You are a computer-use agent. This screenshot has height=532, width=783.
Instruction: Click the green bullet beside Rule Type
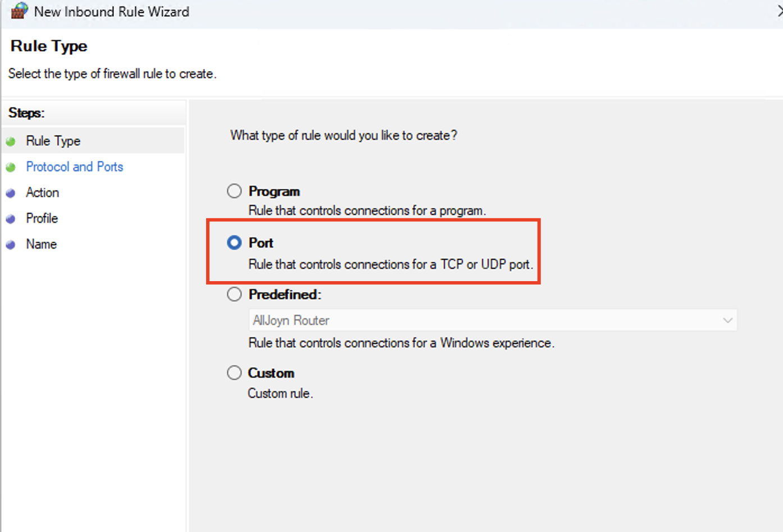(x=11, y=141)
